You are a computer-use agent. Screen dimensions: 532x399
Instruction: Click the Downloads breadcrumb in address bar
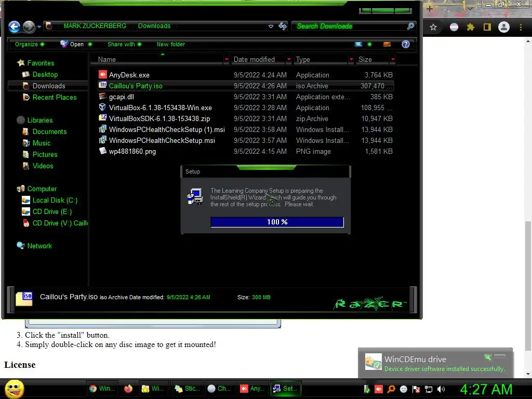(154, 26)
